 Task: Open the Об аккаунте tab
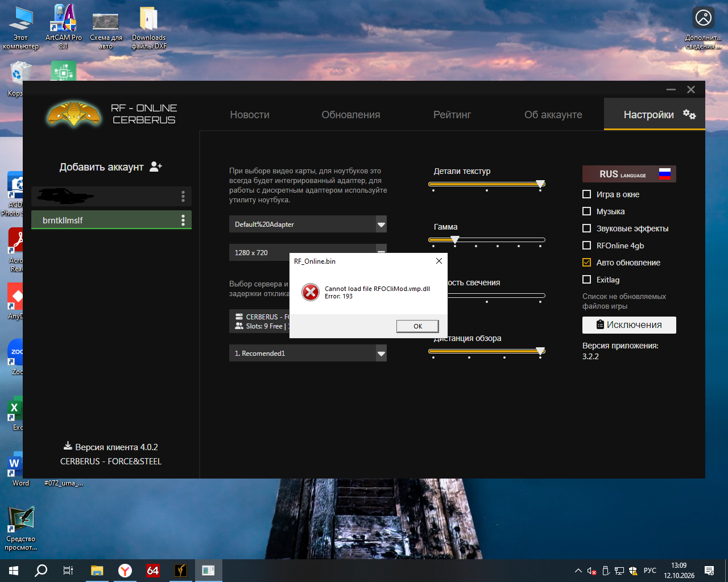(x=553, y=114)
